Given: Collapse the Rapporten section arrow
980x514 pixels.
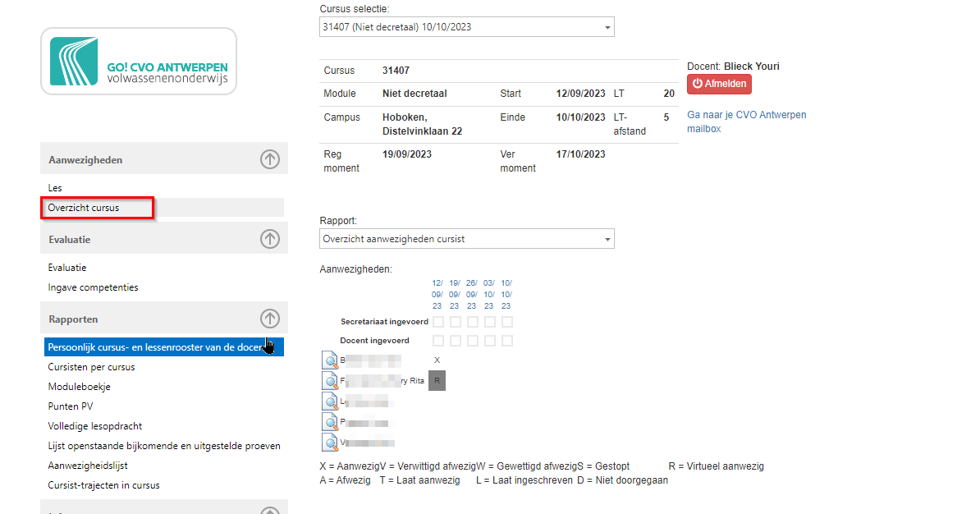Looking at the screenshot, I should [x=270, y=319].
